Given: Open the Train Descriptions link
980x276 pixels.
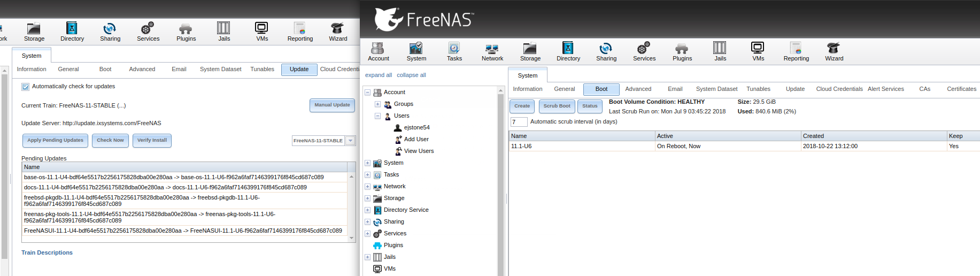Looking at the screenshot, I should click(x=47, y=253).
